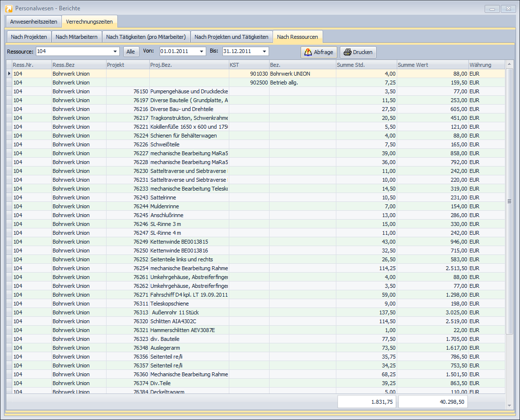Viewport: 520px width, 420px height.
Task: Open Nach Projekten und Tätigkeiten tab
Action: [231, 37]
